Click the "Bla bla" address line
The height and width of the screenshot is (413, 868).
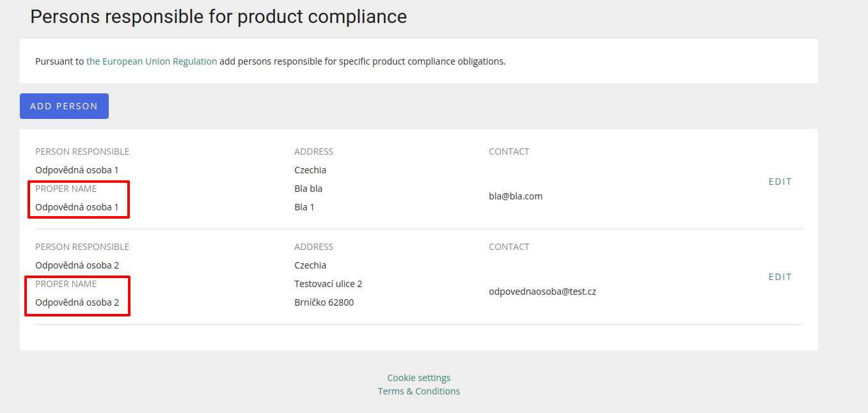click(308, 189)
